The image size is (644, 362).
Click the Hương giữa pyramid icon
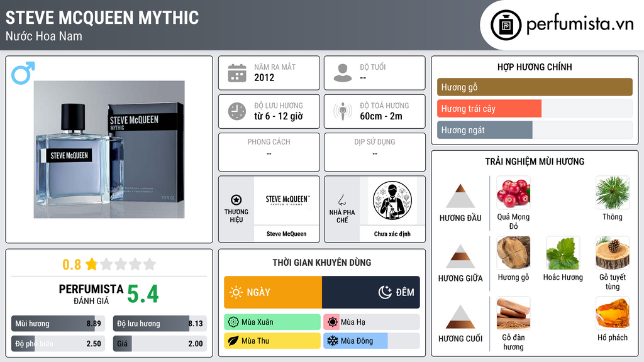[x=460, y=256]
